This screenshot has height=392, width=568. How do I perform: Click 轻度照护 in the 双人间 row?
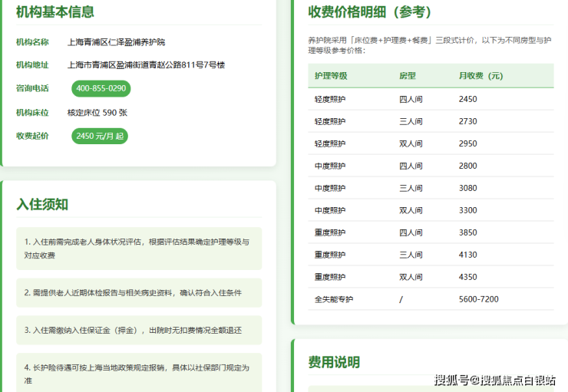click(x=330, y=143)
